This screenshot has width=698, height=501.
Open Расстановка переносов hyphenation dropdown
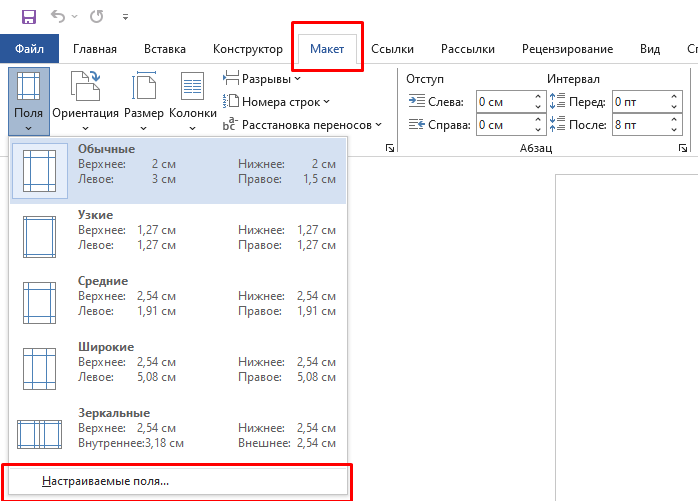point(303,125)
